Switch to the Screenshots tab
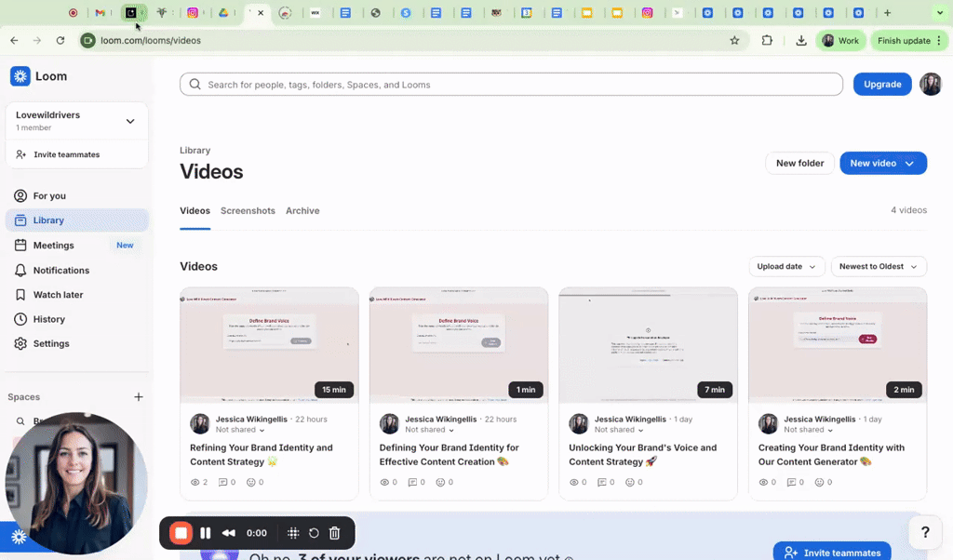Screen dimensions: 953x560 pyautogui.click(x=248, y=211)
